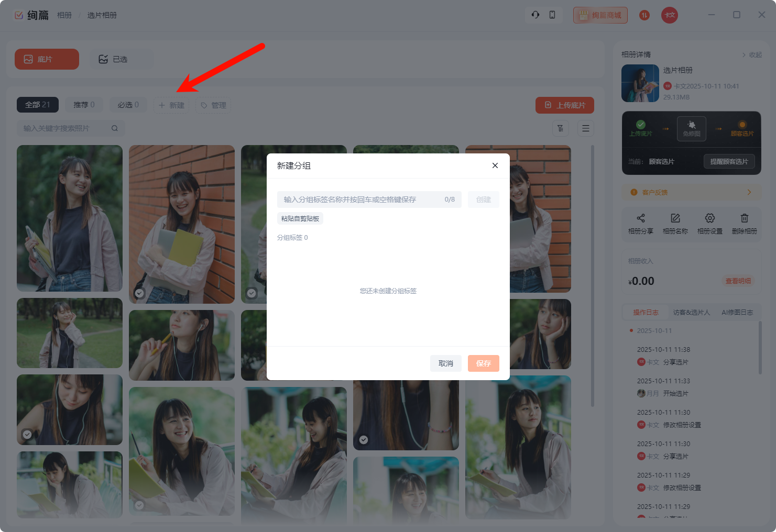Open 相册设置 gear icon
Image resolution: width=776 pixels, height=532 pixels.
click(x=709, y=218)
